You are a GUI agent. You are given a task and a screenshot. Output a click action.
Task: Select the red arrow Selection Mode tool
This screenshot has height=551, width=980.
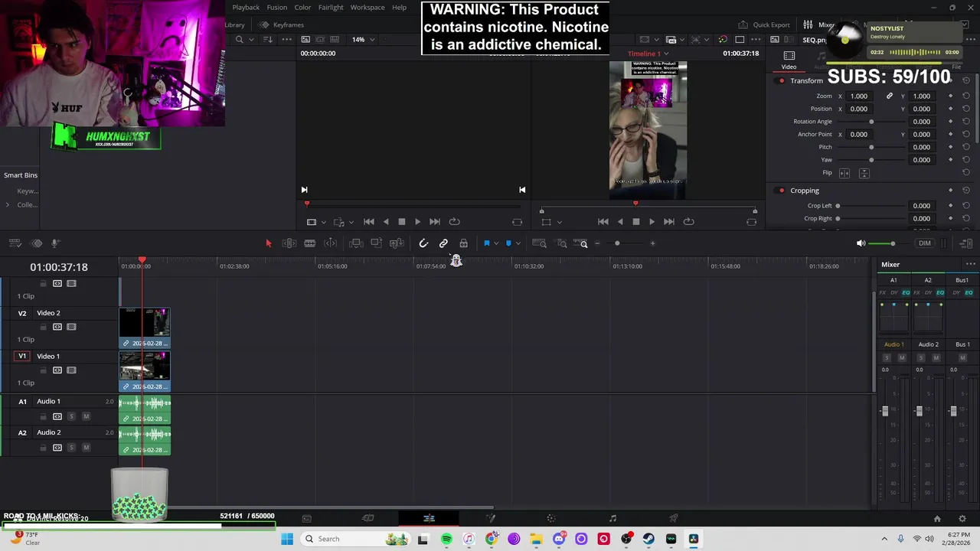[x=268, y=243]
